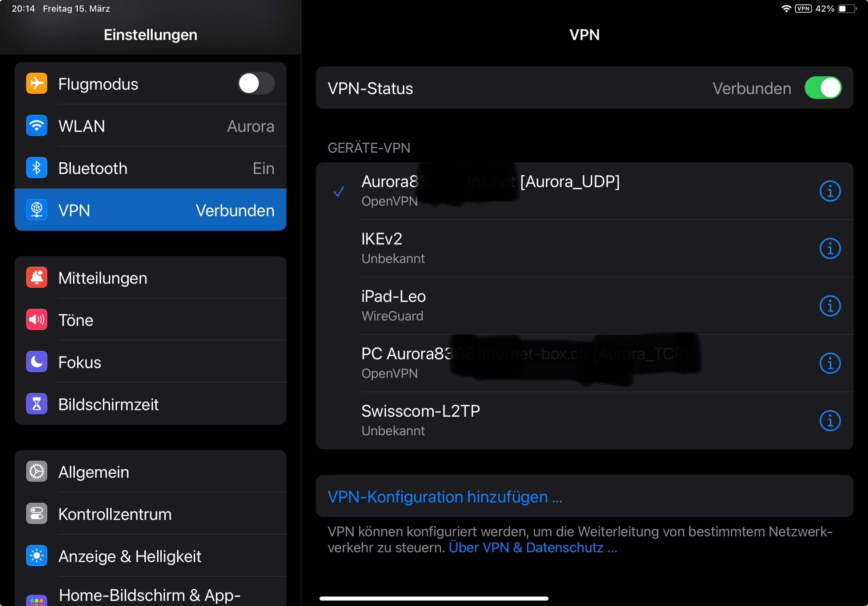Turn off the VPN-Status toggle

point(823,88)
